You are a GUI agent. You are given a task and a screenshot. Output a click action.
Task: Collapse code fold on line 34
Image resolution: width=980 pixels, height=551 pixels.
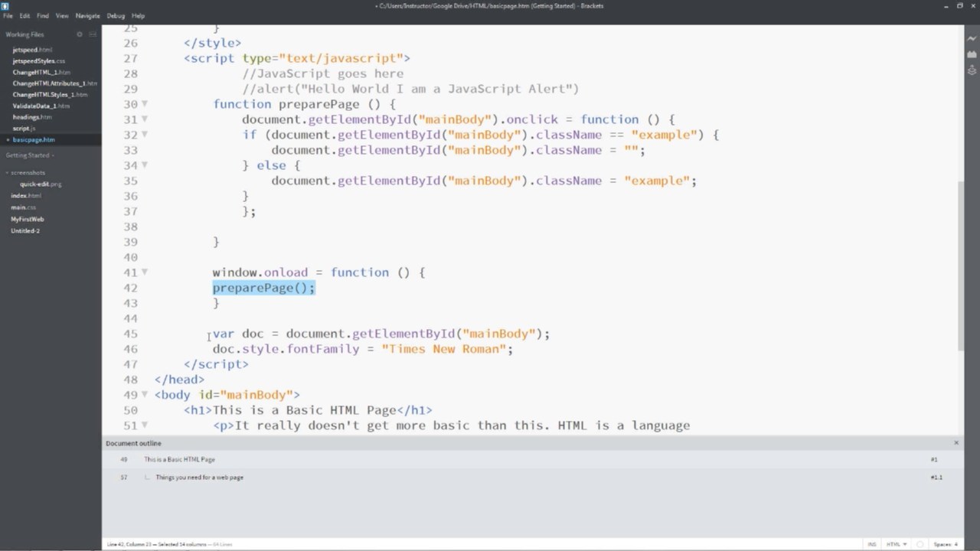pyautogui.click(x=145, y=165)
